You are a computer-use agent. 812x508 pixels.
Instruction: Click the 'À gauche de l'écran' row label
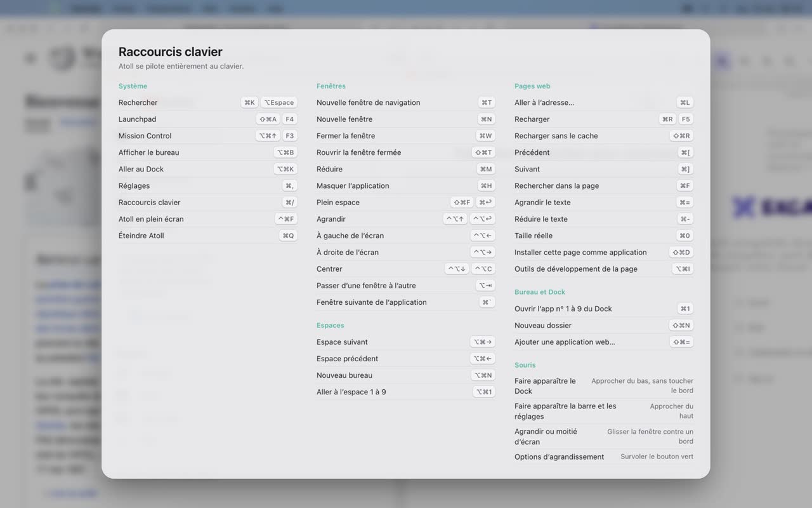point(350,236)
